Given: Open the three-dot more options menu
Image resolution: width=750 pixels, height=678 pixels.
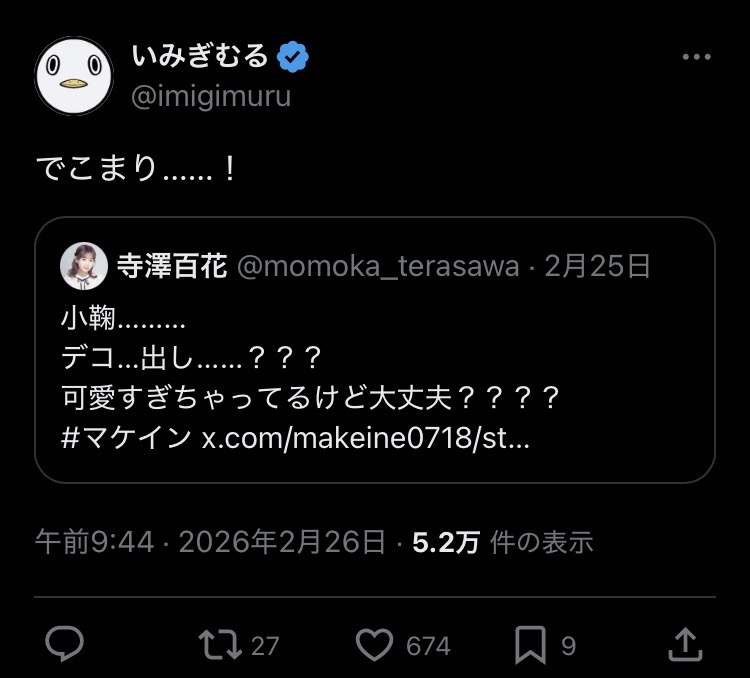Looking at the screenshot, I should tap(696, 58).
